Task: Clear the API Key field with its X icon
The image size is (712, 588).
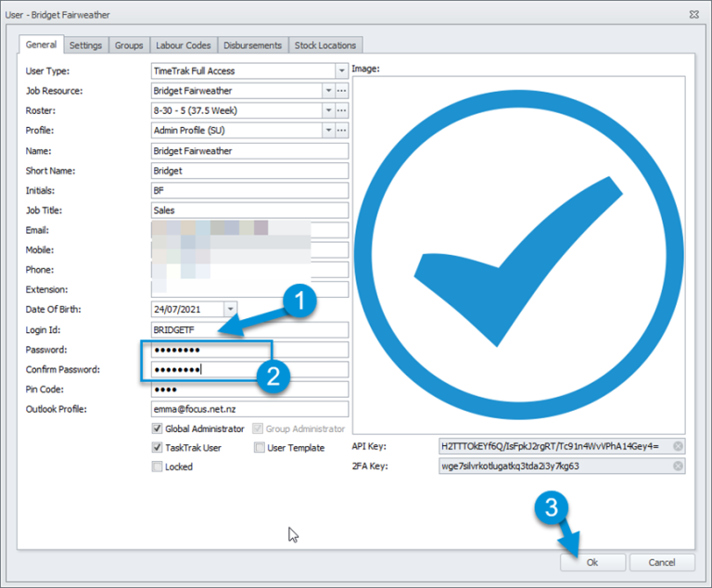Action: 678,446
